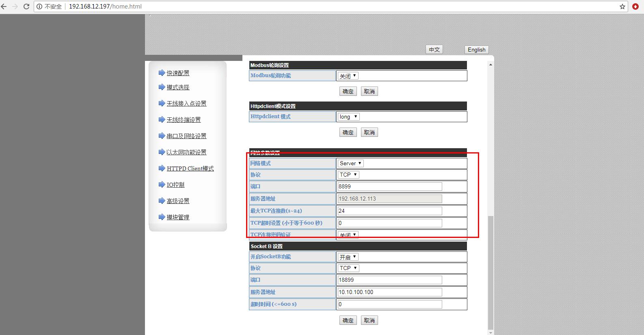Click the bookmark star icon
The width and height of the screenshot is (644, 335).
tap(622, 6)
